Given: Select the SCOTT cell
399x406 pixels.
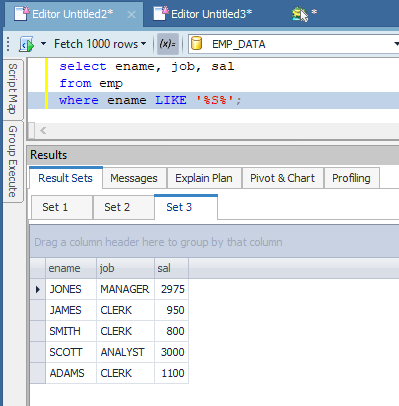Looking at the screenshot, I should click(71, 352).
